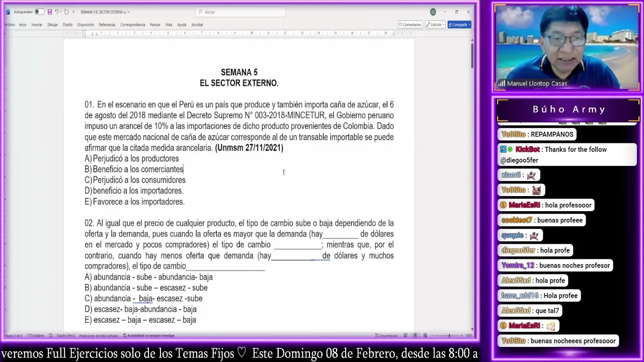The height and width of the screenshot is (362, 644).
Task: Click option A) Perjudicó a los productores
Action: pyautogui.click(x=132, y=158)
